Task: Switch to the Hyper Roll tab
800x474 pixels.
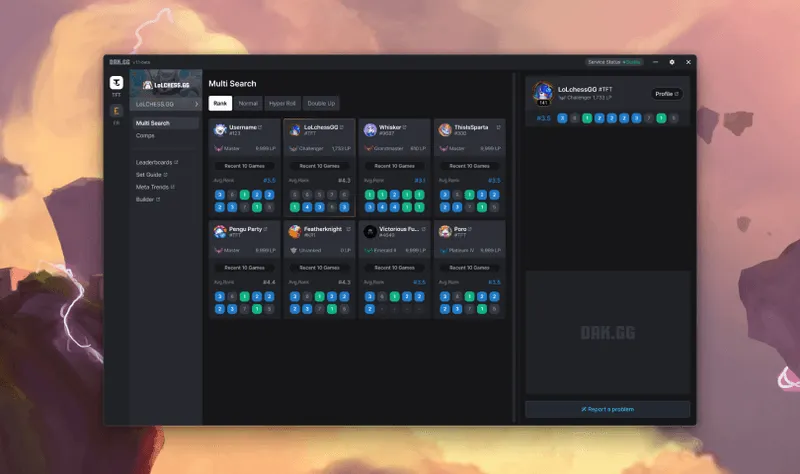Action: point(283,103)
